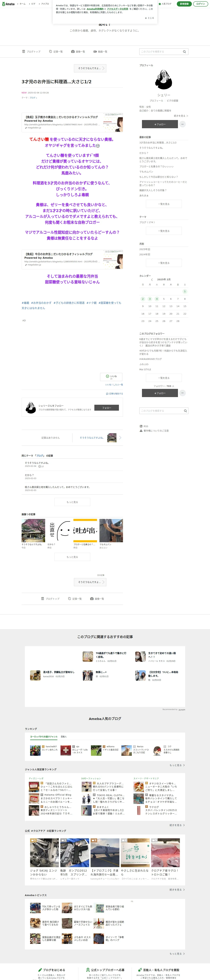Click the green 新規登録 button

click(184, 4)
